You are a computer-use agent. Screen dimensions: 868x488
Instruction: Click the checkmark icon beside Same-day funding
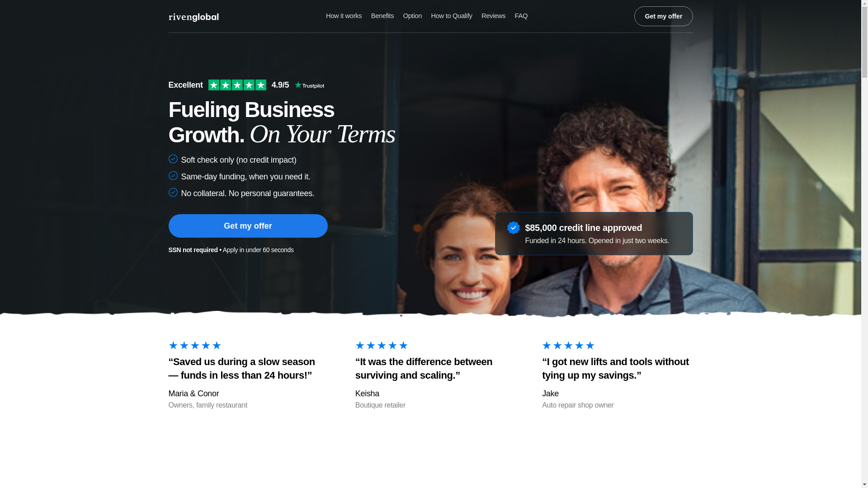coord(173,176)
